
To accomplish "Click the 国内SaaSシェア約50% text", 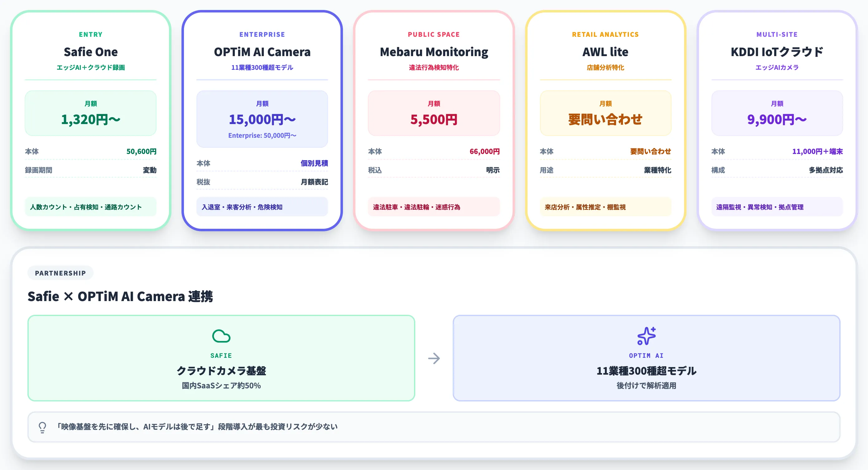I will 221,386.
